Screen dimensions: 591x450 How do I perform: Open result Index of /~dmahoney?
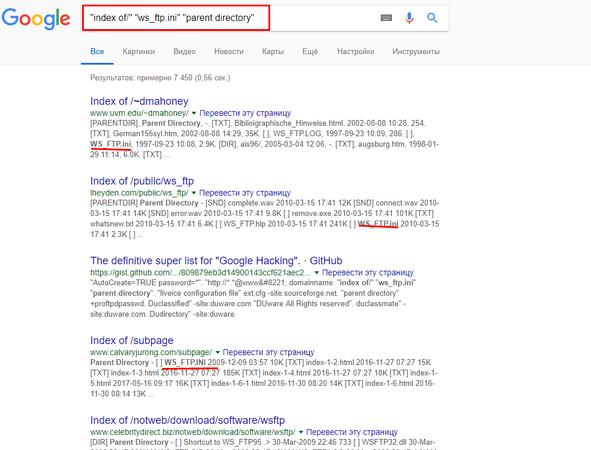(139, 101)
